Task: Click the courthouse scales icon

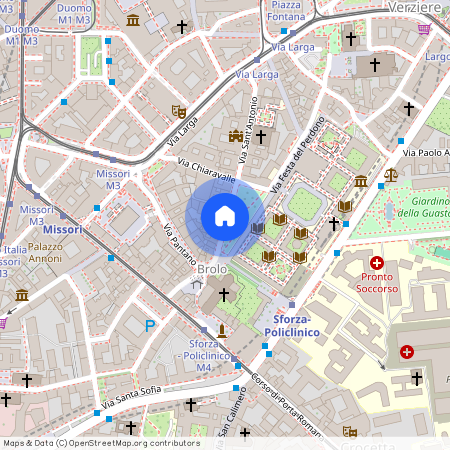Action: coord(391,175)
